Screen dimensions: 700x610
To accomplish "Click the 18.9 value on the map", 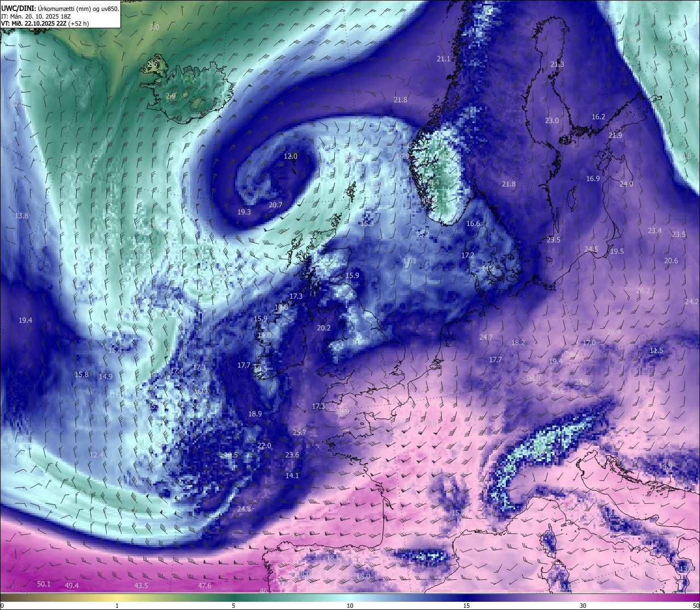I will point(255,414).
